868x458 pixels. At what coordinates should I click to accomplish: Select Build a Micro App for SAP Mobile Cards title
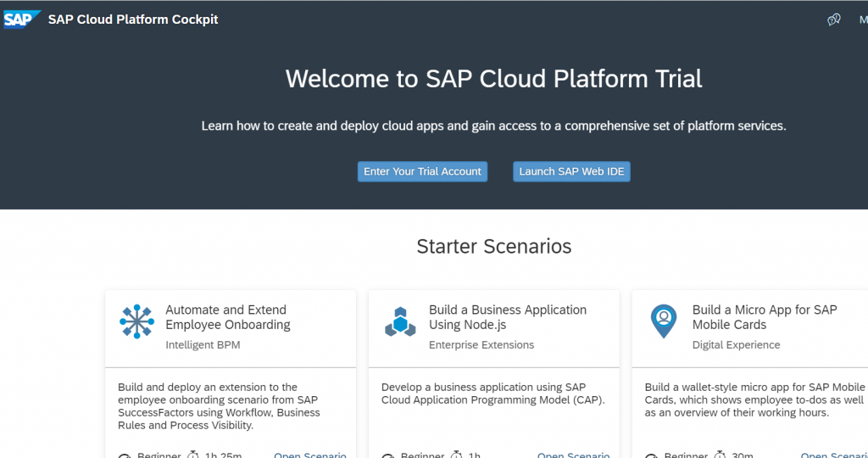(x=765, y=317)
